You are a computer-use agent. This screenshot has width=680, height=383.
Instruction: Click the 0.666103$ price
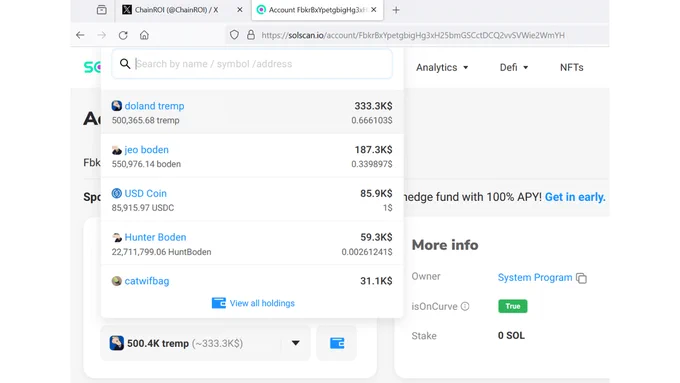click(372, 121)
